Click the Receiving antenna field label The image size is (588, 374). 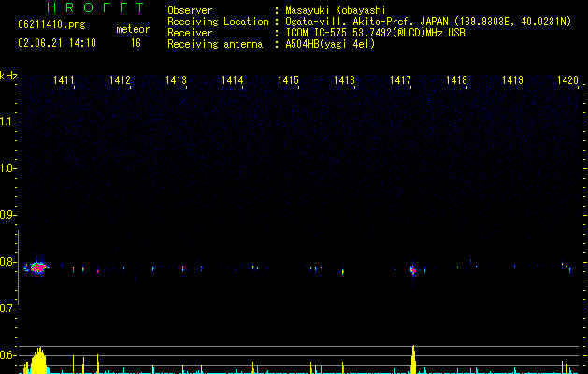pos(215,44)
